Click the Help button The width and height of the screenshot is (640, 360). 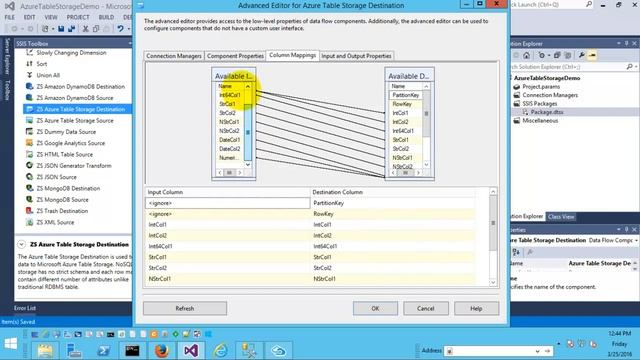coord(476,309)
